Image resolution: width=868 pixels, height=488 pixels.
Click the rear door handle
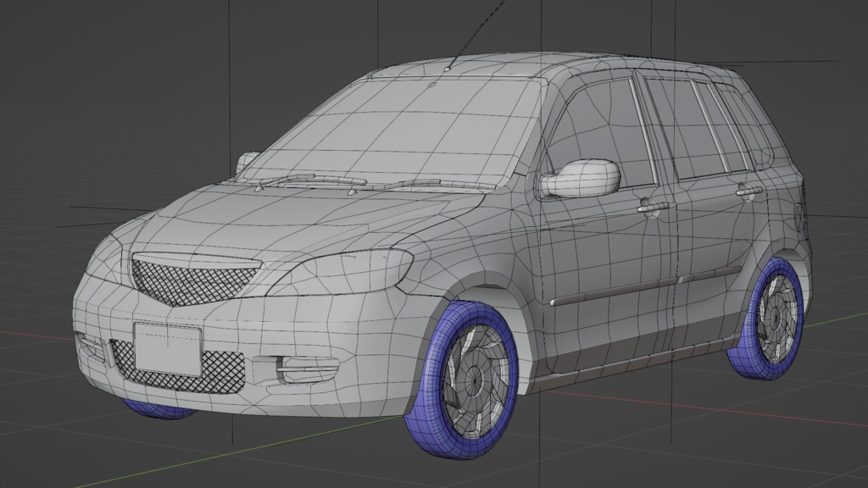(x=749, y=192)
